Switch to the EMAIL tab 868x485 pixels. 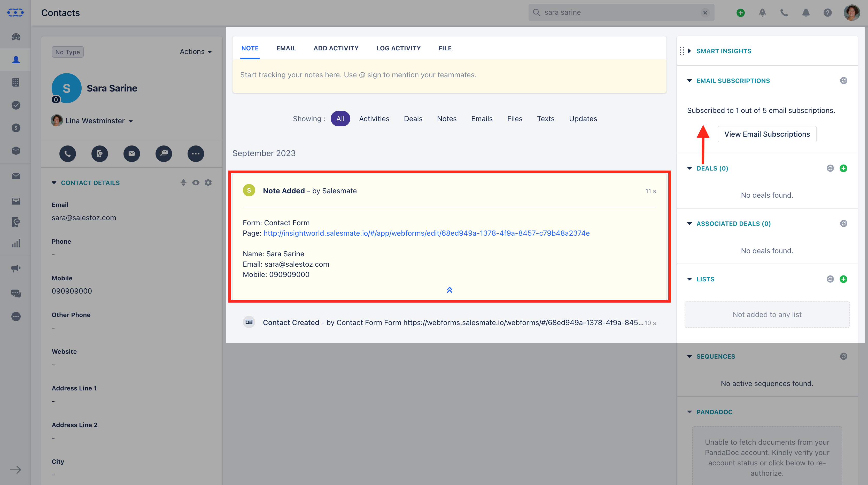click(x=286, y=48)
